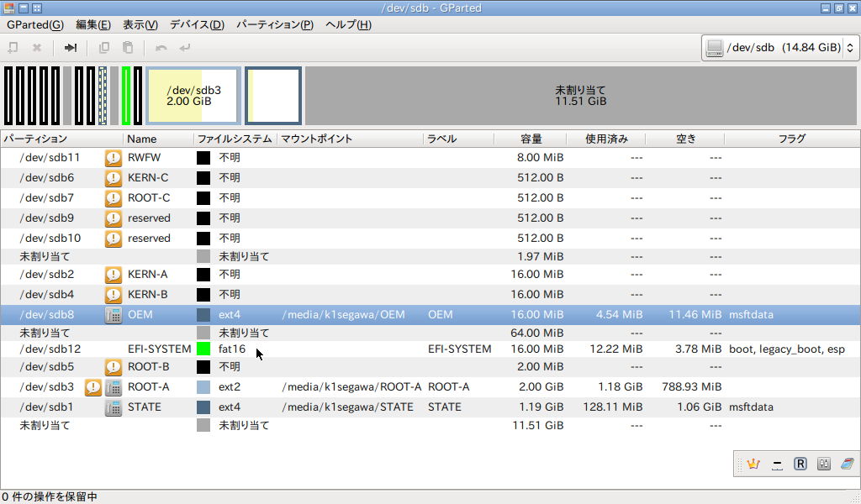Click the underscore icon in floating panel
This screenshot has width=861, height=504.
[x=777, y=465]
